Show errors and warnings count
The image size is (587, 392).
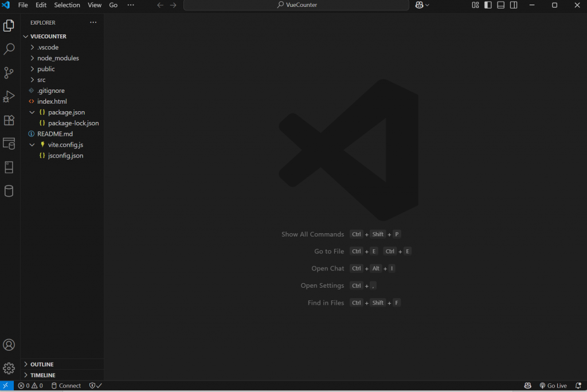[x=30, y=386]
